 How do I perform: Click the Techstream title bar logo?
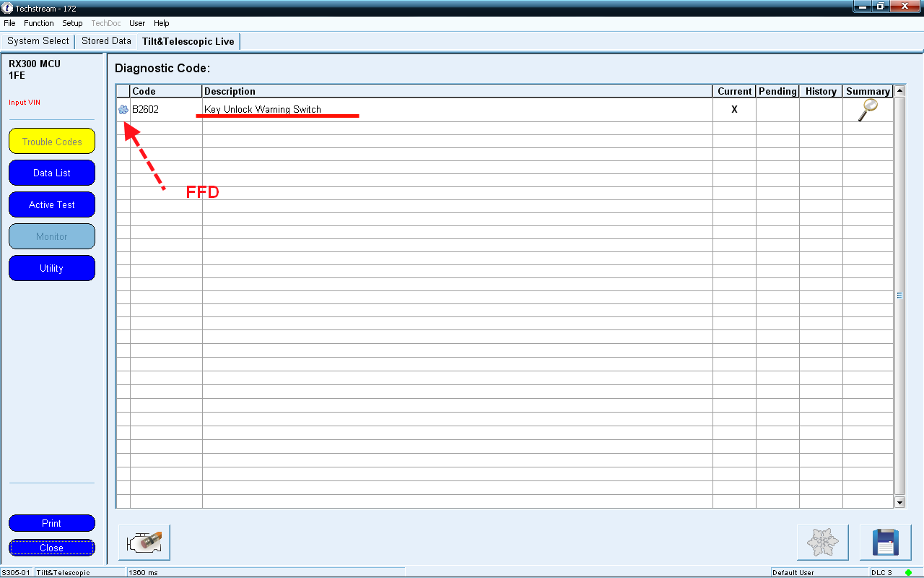[8, 8]
